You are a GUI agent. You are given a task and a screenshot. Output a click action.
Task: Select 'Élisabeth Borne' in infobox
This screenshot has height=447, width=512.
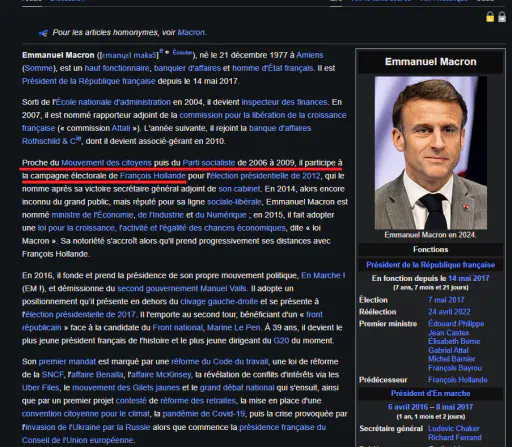[454, 341]
